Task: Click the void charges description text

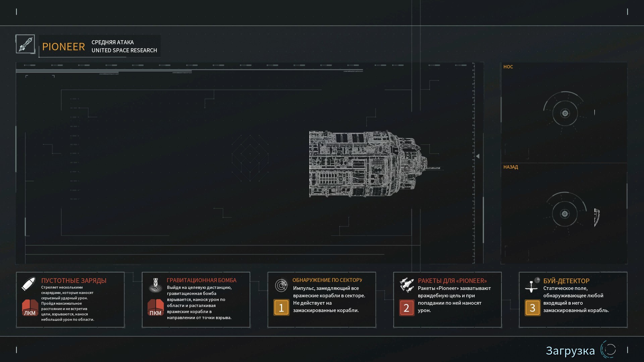Action: [x=67, y=303]
